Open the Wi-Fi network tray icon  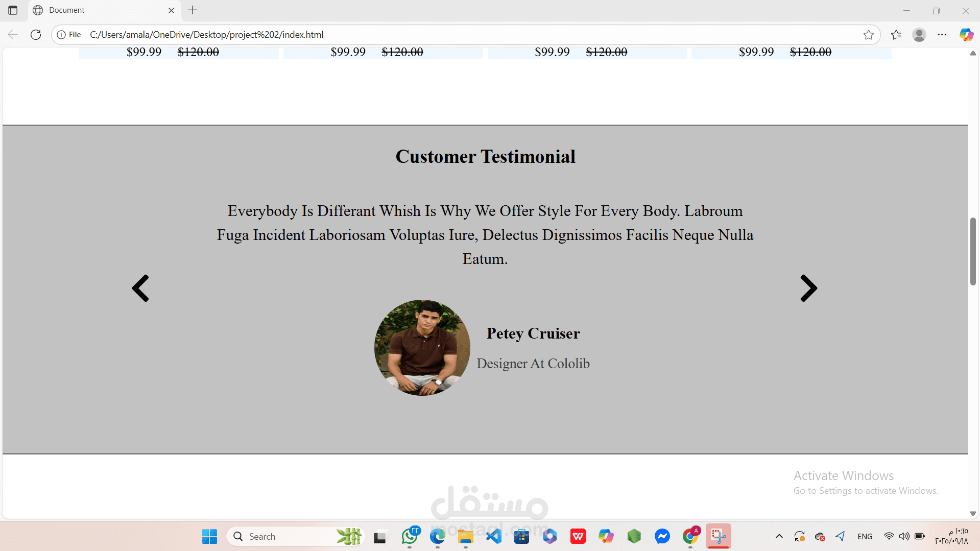[x=889, y=537]
